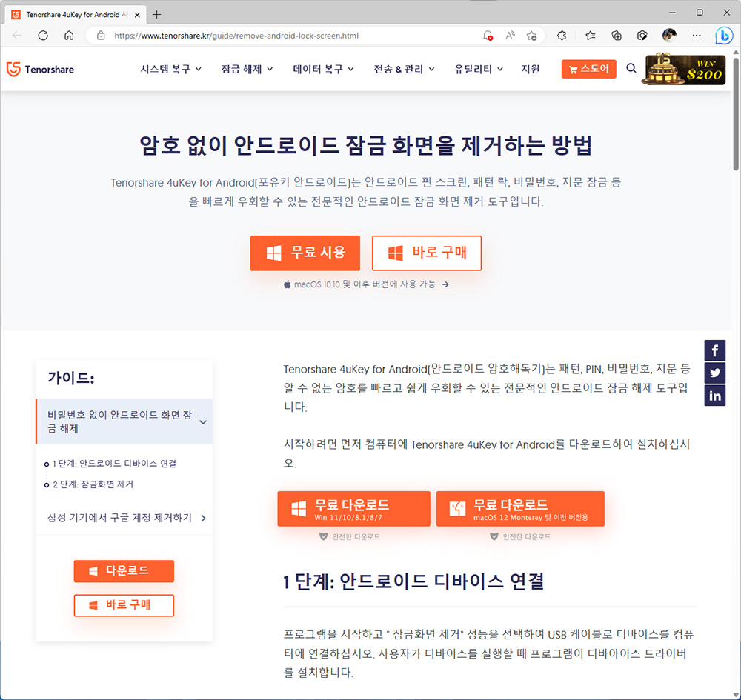Collapse 비밀번호 없이 안드로이드 화면 잠금 해제 section
This screenshot has height=700, width=741.
(124, 421)
